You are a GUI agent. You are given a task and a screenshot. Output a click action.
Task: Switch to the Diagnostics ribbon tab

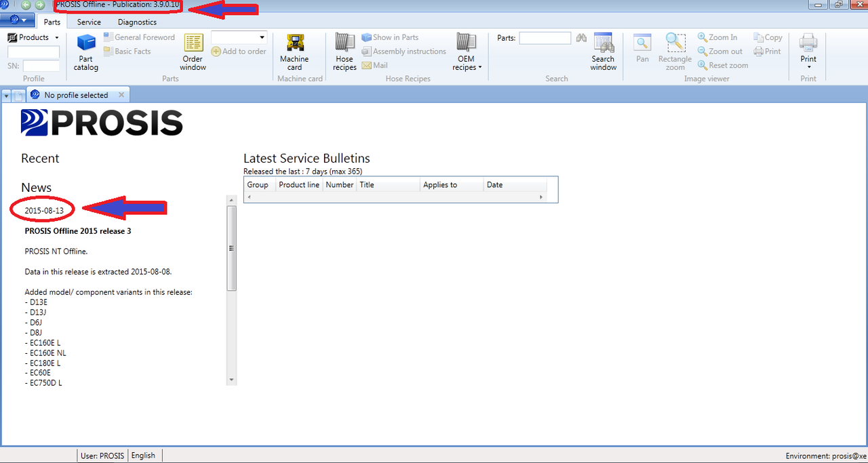coord(137,22)
